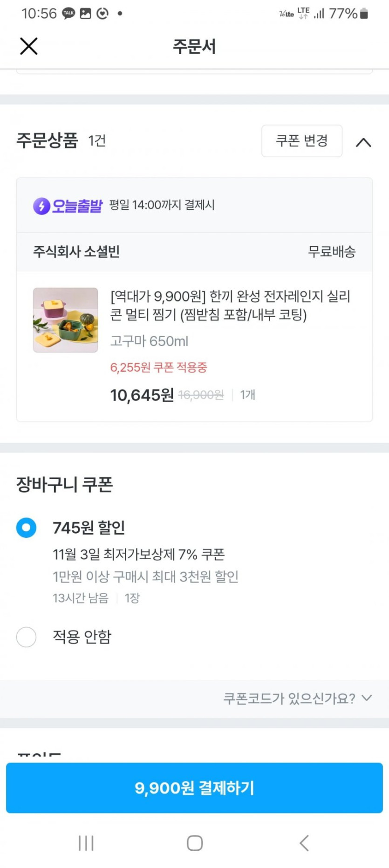Image resolution: width=389 pixels, height=868 pixels.
Task: Open the 주식회사 소셜빈 seller name
Action: pyautogui.click(x=76, y=252)
